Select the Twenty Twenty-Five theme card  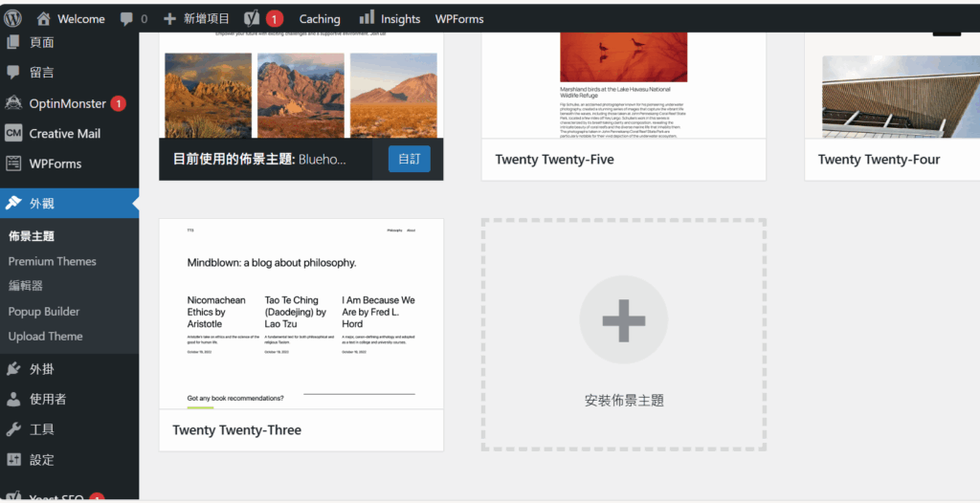pyautogui.click(x=624, y=107)
